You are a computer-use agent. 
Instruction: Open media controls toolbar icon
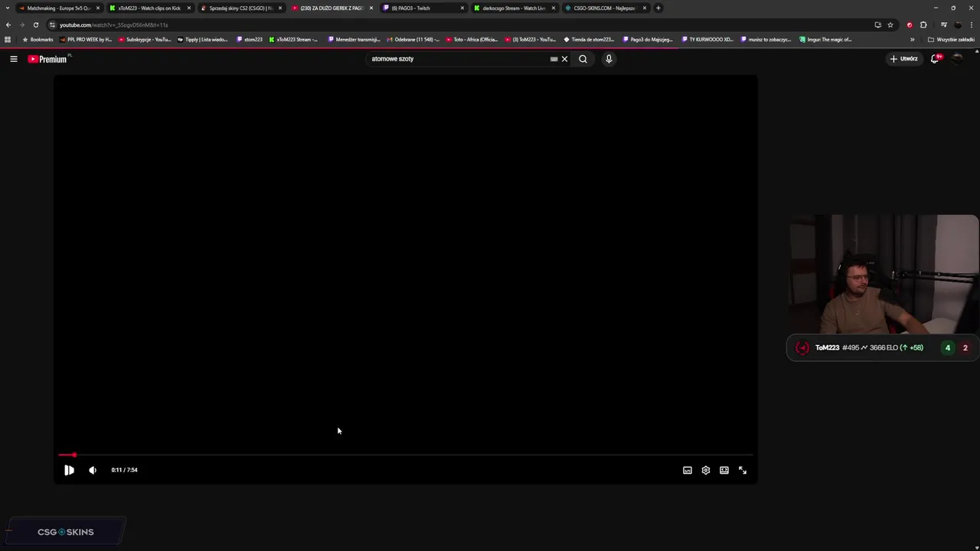pos(944,24)
